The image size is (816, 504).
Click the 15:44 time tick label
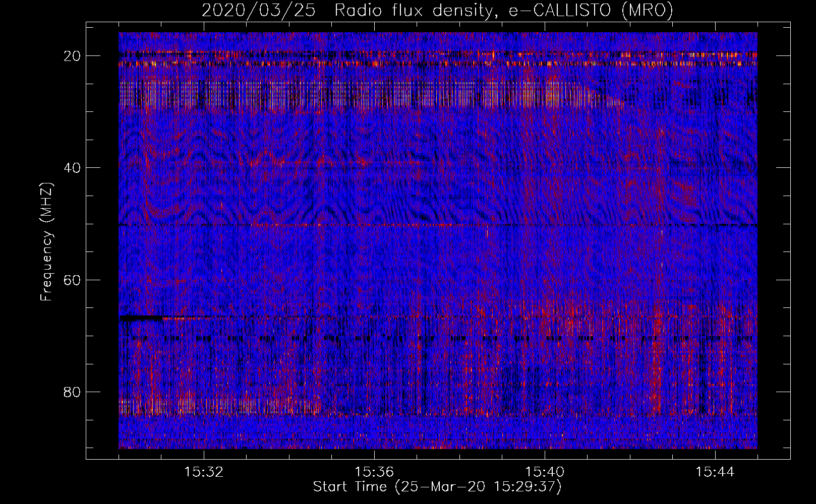715,472
